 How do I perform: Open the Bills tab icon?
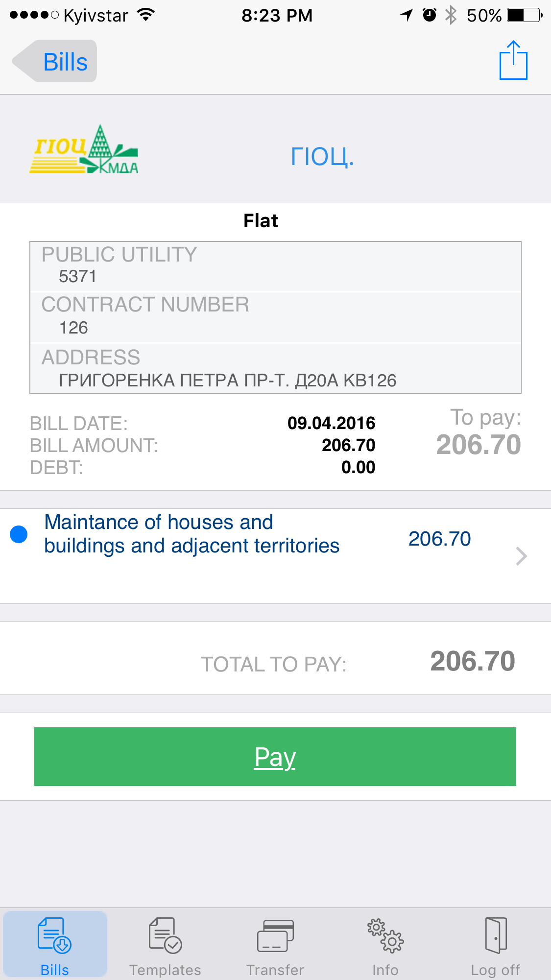pyautogui.click(x=54, y=935)
